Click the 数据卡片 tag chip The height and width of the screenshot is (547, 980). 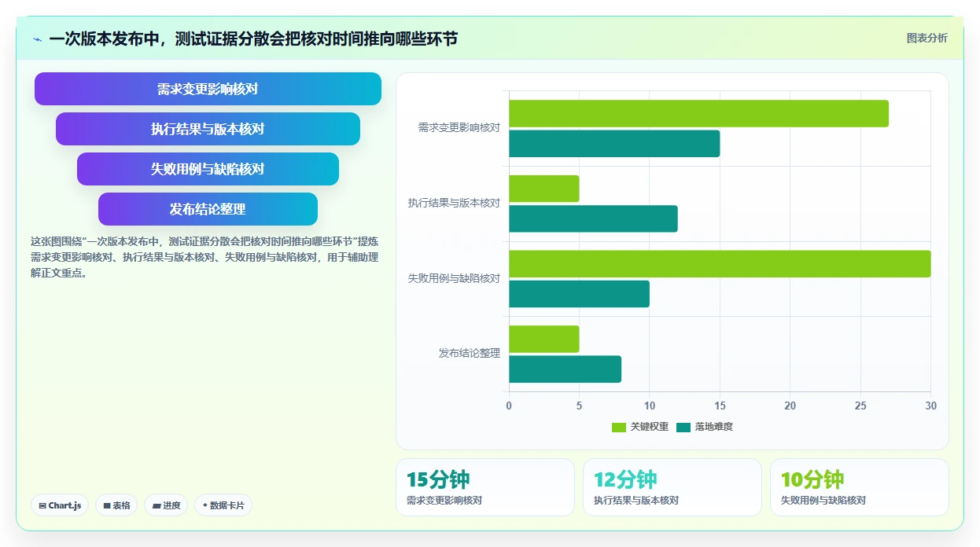pyautogui.click(x=223, y=505)
